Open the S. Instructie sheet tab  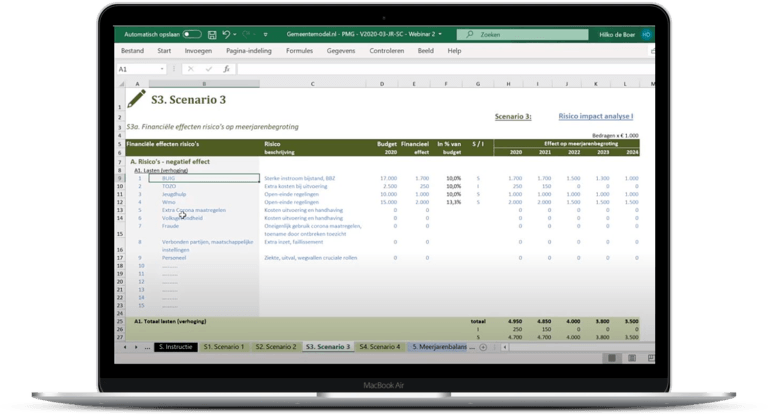(174, 346)
